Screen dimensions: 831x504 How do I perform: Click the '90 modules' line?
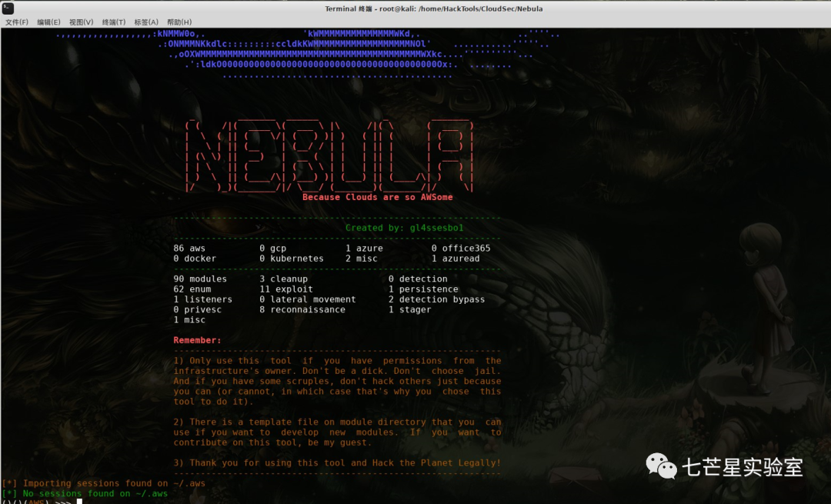point(200,279)
